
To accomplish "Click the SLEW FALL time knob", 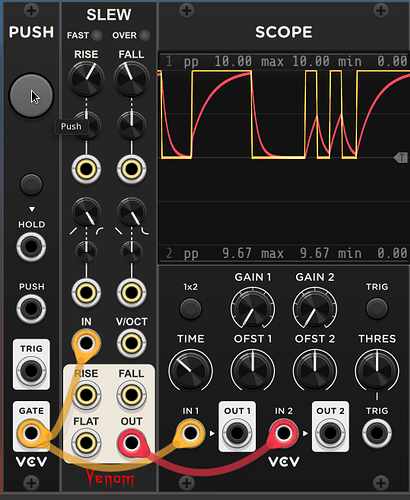I will pyautogui.click(x=131, y=79).
